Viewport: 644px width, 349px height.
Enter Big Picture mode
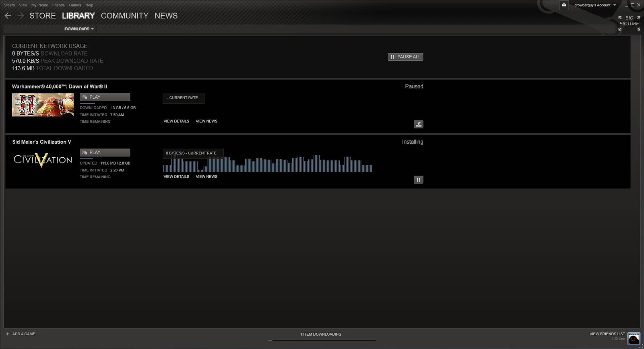tap(629, 23)
